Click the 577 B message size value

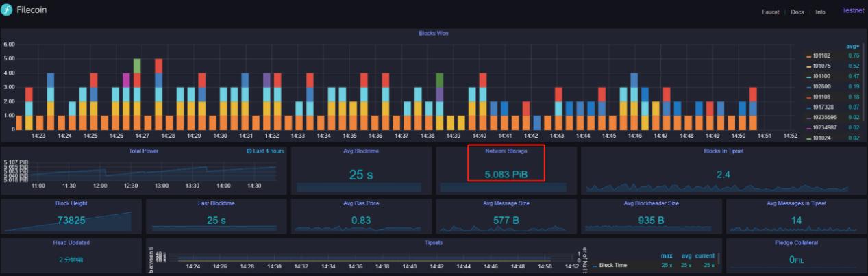506,220
